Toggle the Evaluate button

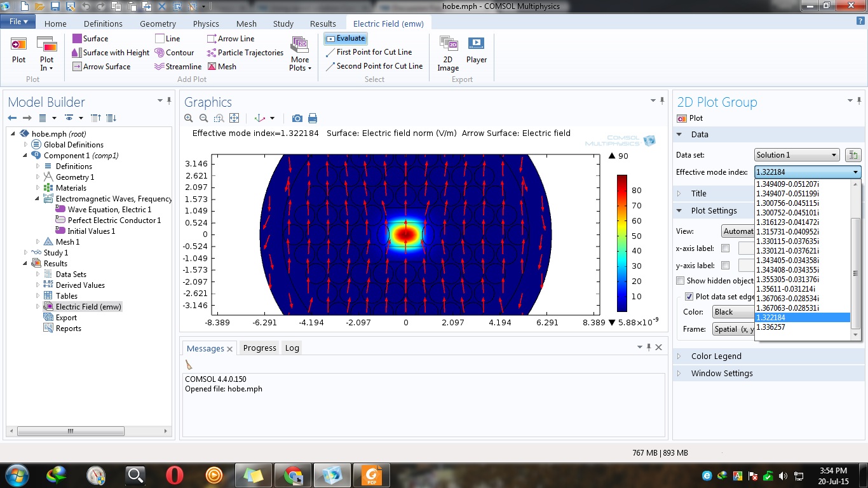click(x=345, y=39)
